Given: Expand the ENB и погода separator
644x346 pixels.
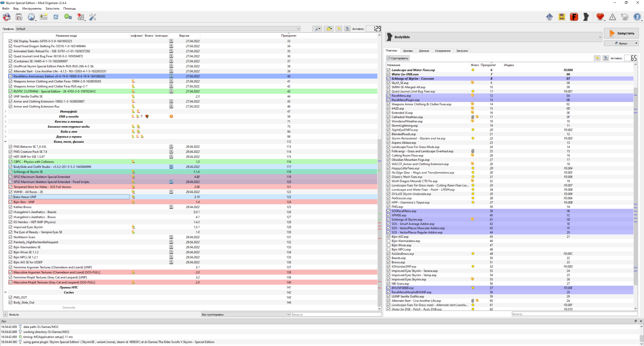Looking at the screenshot, I should [5, 117].
